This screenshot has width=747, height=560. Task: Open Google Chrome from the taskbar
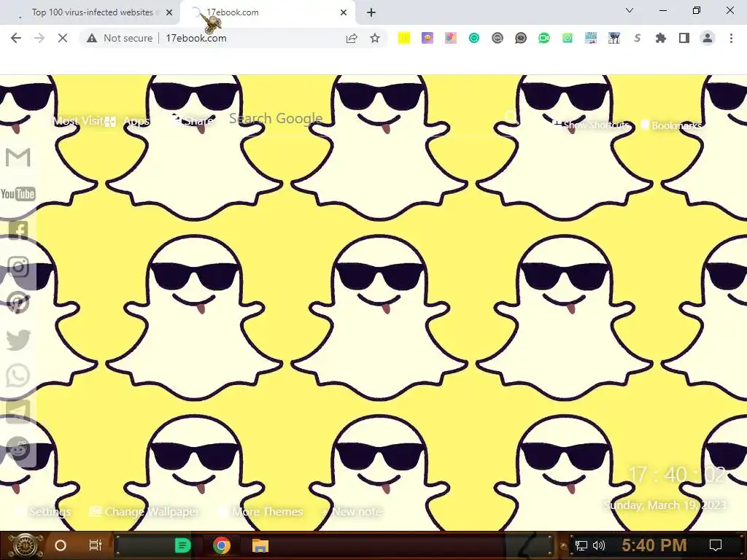tap(222, 545)
